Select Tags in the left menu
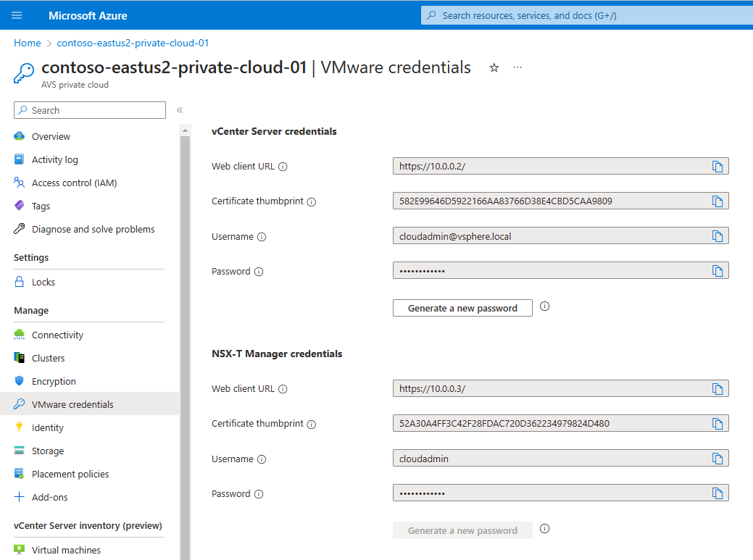This screenshot has height=560, width=753. (41, 206)
